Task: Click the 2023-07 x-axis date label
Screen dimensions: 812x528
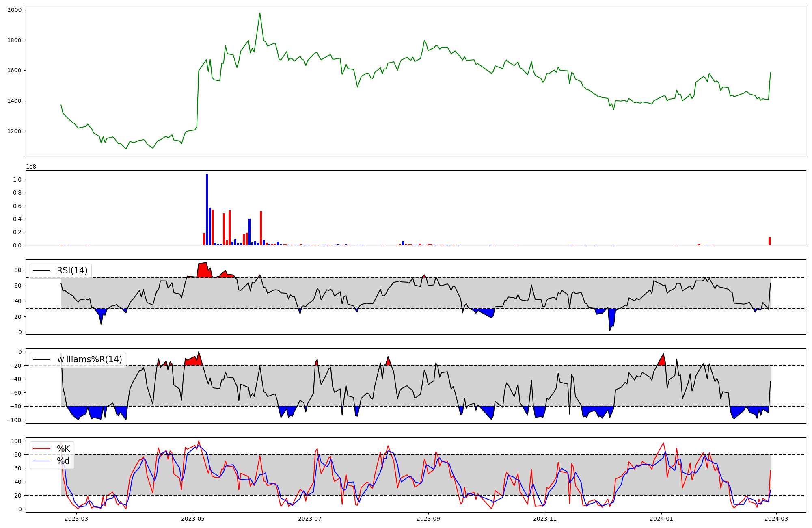Action: tap(310, 519)
